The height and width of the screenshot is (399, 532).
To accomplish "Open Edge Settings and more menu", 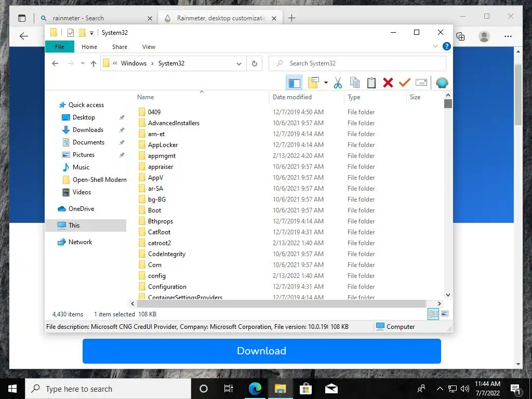I will 508,36.
